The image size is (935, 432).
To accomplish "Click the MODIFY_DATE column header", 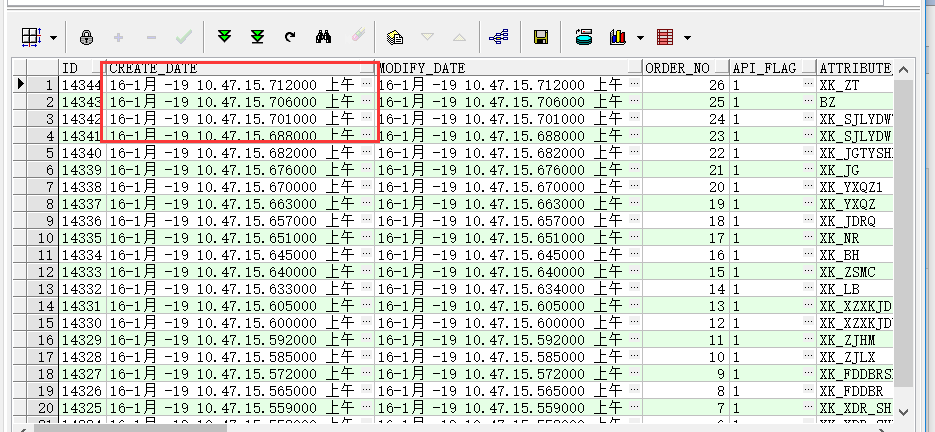I will (509, 68).
